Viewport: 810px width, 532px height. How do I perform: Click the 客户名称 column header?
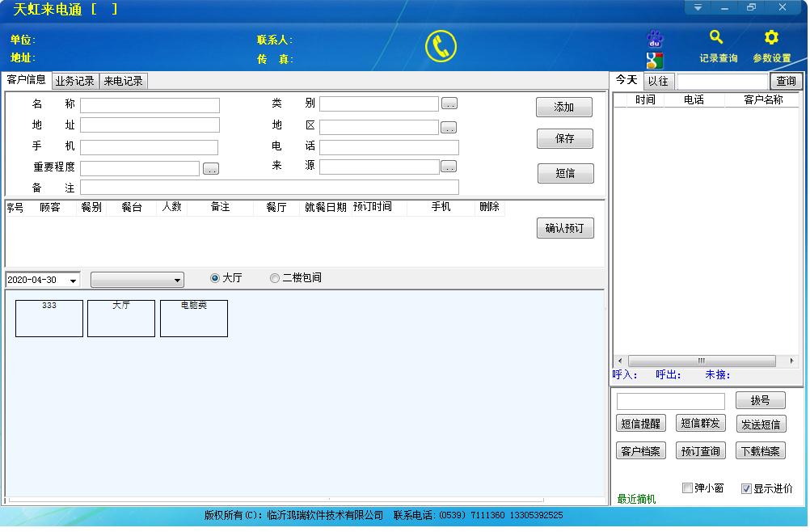[763, 99]
